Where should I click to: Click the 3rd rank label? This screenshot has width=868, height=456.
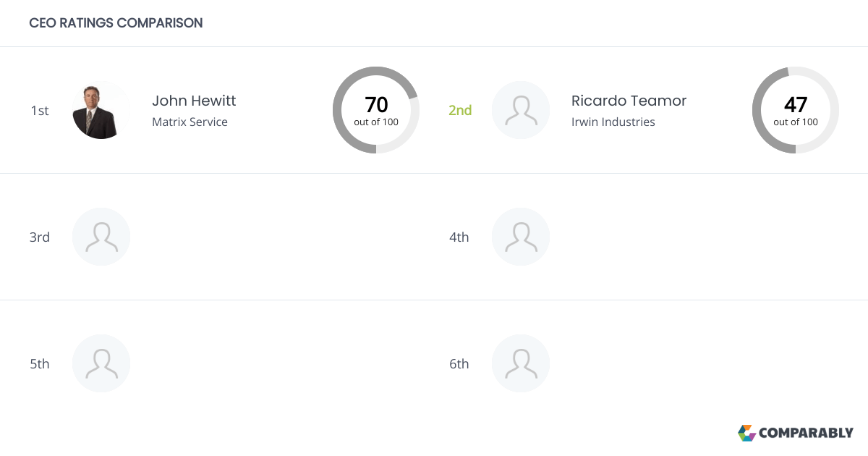pos(40,237)
